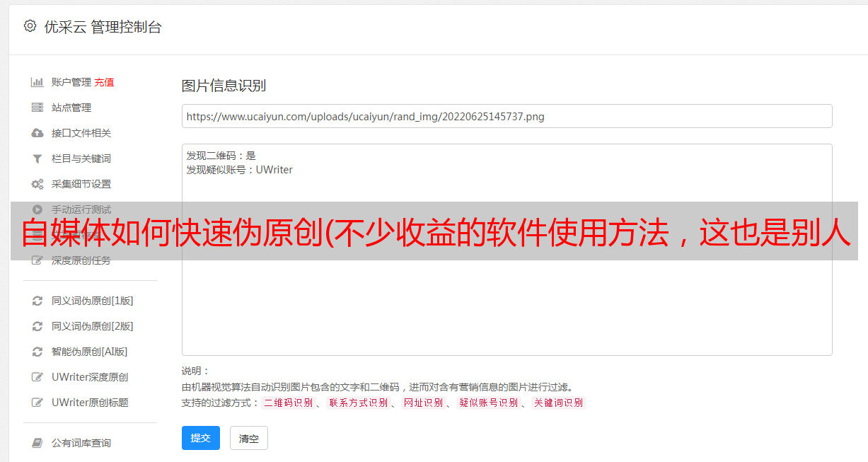Open 同义词伪原创[2版] menu item

pyautogui.click(x=93, y=326)
